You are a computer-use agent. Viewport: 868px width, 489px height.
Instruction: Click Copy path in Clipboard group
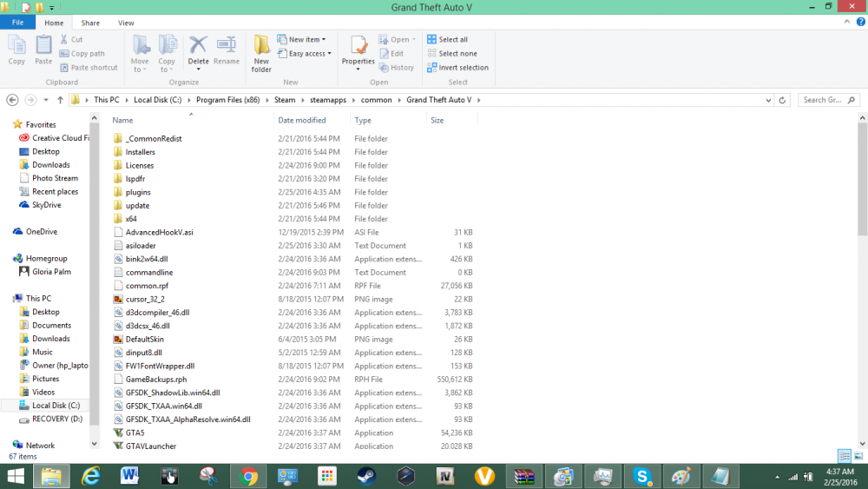coord(82,54)
